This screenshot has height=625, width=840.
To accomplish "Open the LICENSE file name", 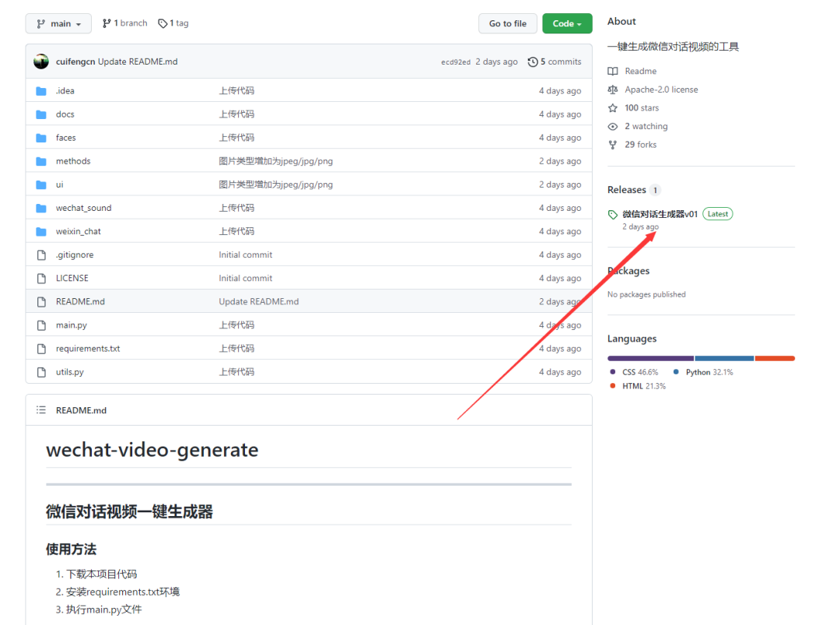I will (x=72, y=278).
